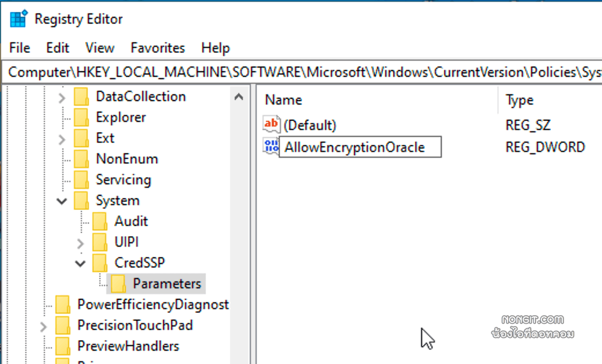
Task: Expand the PreviewHandlers key
Action: tap(42, 346)
